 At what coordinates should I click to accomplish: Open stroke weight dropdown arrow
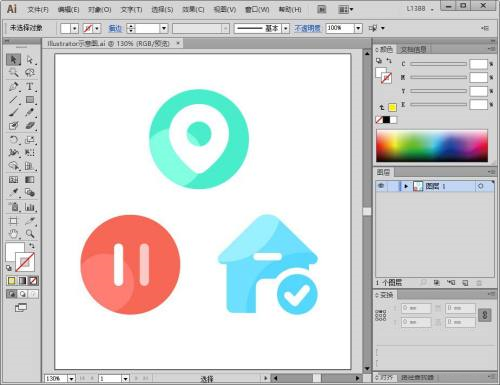(x=164, y=28)
